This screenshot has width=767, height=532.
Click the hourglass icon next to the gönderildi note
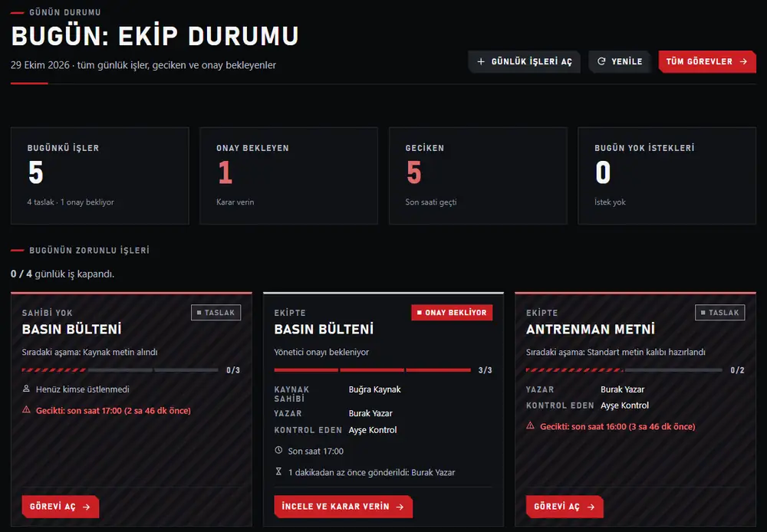click(x=278, y=471)
